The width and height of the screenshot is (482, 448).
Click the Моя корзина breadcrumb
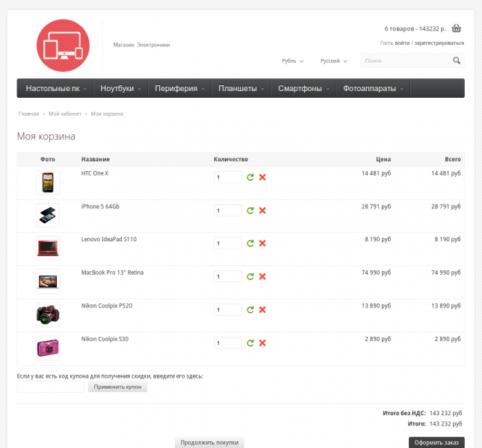107,113
